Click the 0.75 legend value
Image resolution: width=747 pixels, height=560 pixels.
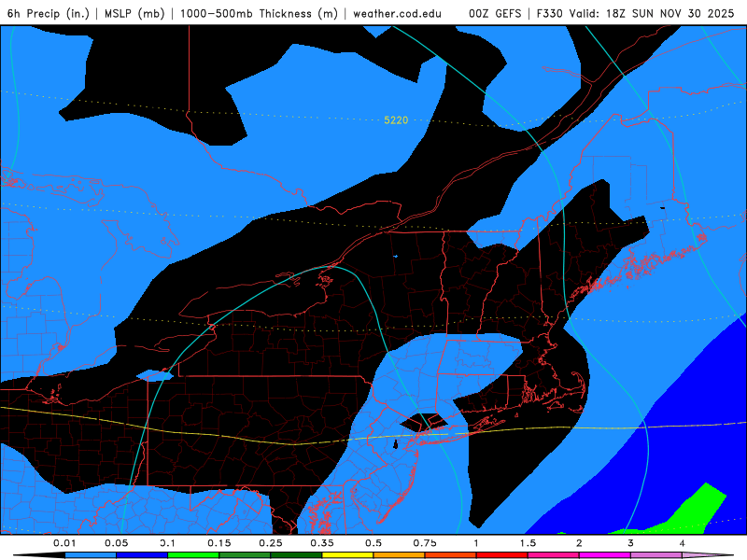tap(425, 543)
